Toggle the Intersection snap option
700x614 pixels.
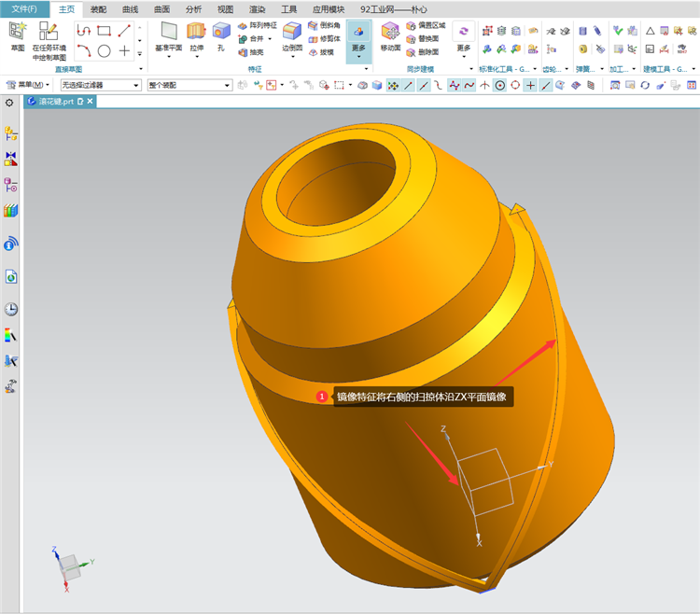484,85
